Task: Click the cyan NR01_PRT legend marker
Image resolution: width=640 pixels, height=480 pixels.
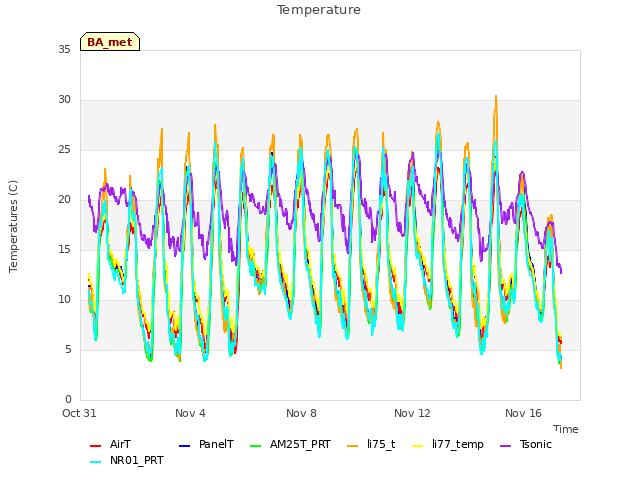Action: [x=95, y=462]
